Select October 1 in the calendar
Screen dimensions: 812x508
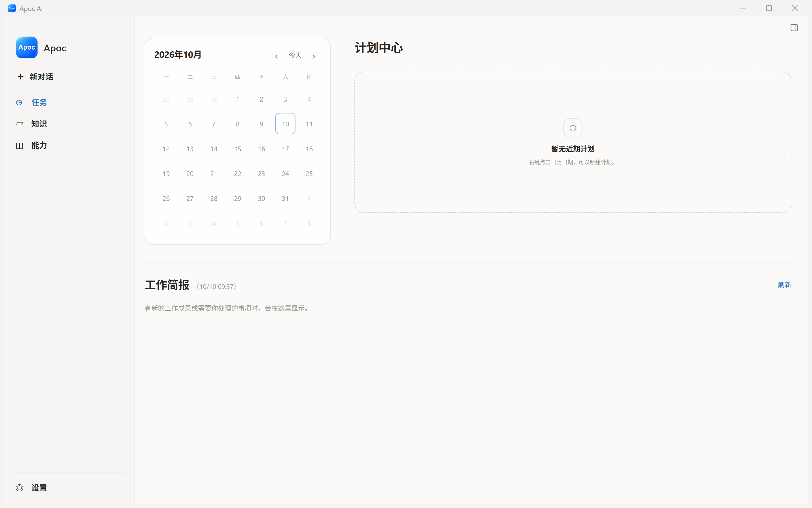pos(238,99)
